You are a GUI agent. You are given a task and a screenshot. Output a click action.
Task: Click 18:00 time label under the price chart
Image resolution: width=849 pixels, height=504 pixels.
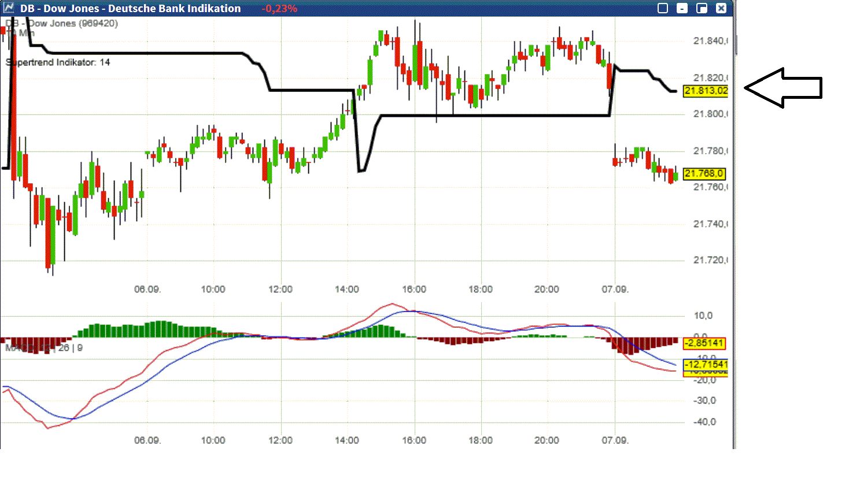click(481, 290)
